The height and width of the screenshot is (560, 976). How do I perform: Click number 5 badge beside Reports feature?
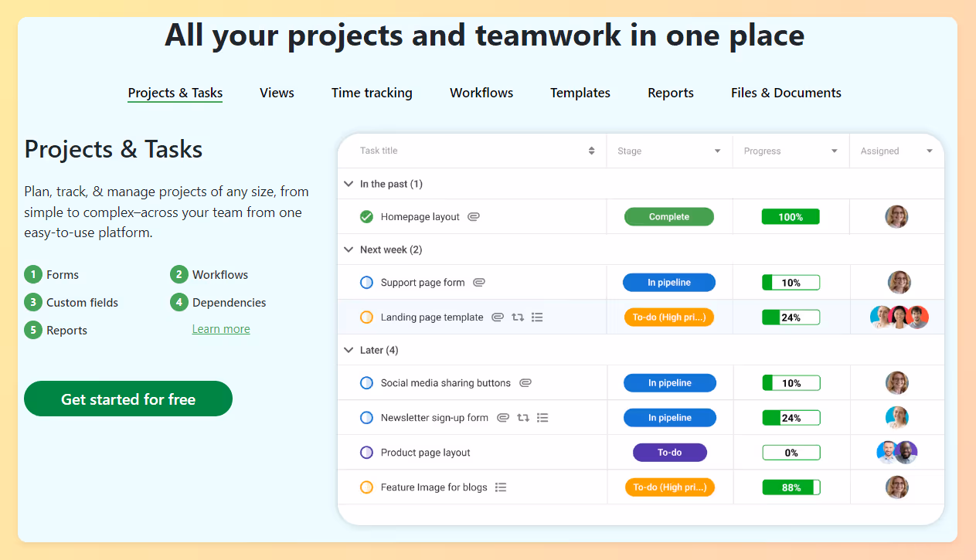point(33,331)
